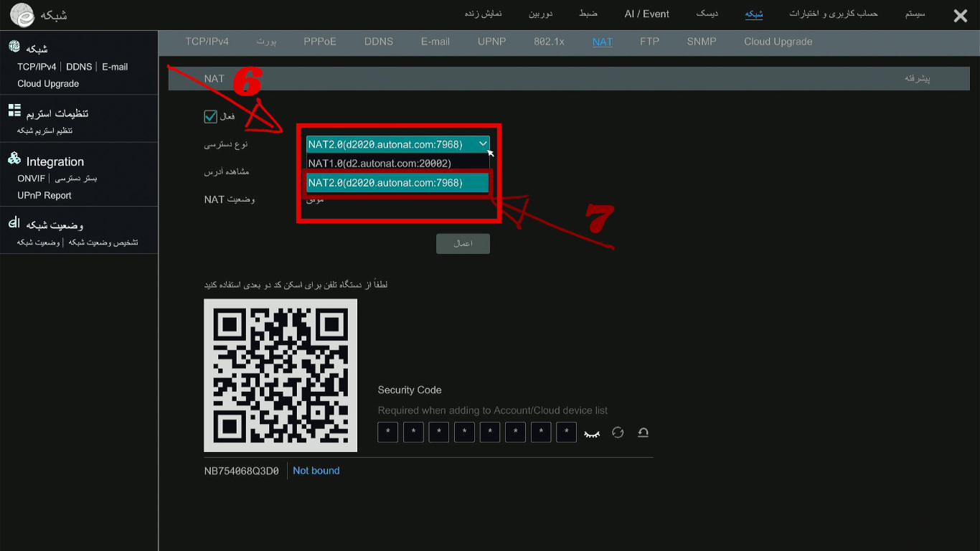980x551 pixels.
Task: Switch to the TCP/IPv4 tab
Action: [207, 42]
